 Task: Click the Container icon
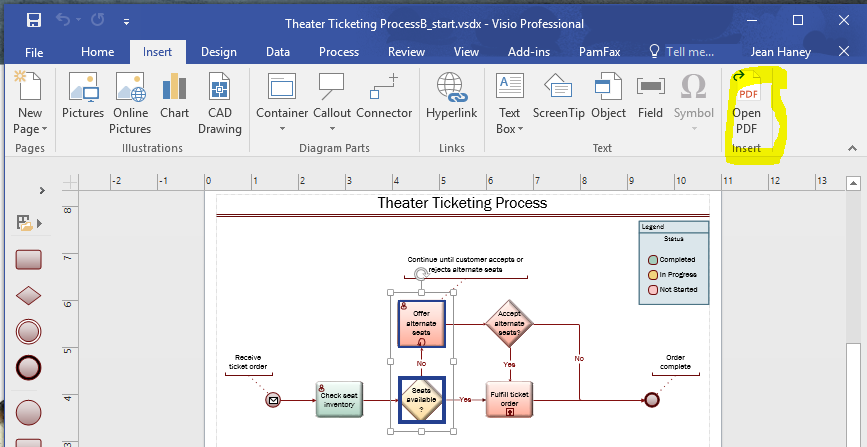pos(281,86)
